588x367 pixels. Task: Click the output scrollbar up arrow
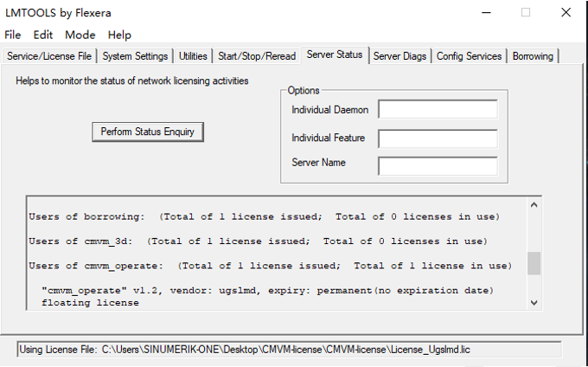point(534,205)
